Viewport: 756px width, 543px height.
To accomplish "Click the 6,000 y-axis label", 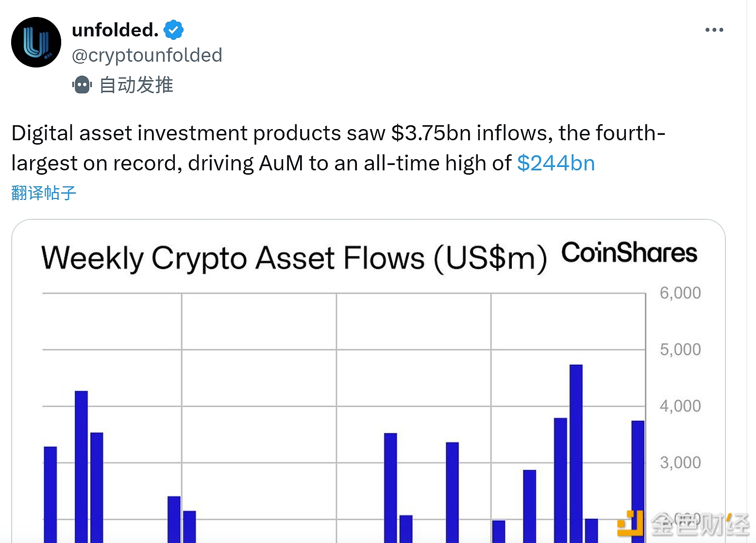I will coord(680,293).
